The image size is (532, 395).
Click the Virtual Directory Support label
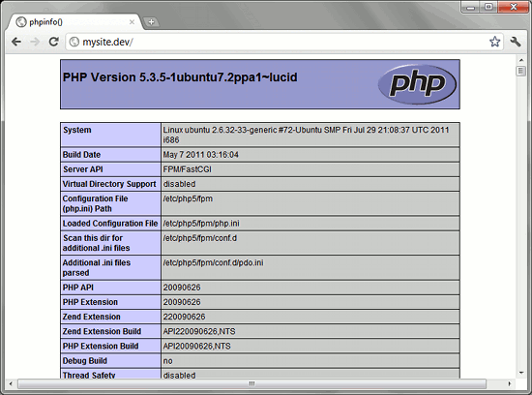pos(109,184)
